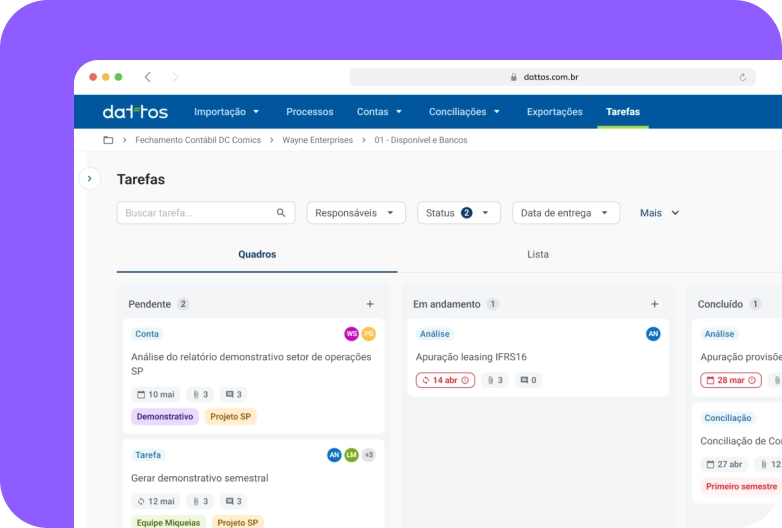Click the Demonstrativo tag
Image resolution: width=782 pixels, height=528 pixels.
(x=165, y=416)
